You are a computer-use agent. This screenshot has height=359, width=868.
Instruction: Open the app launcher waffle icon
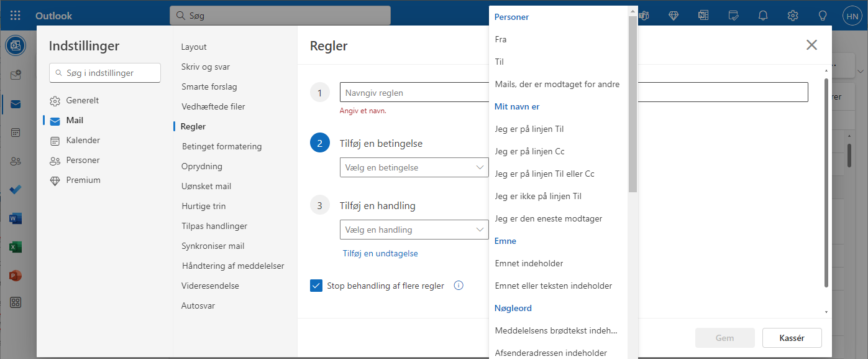click(16, 16)
